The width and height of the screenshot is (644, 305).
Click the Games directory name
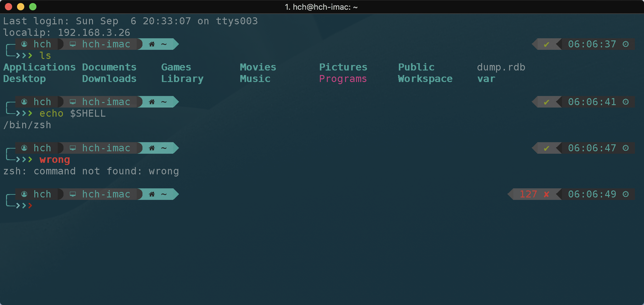176,67
